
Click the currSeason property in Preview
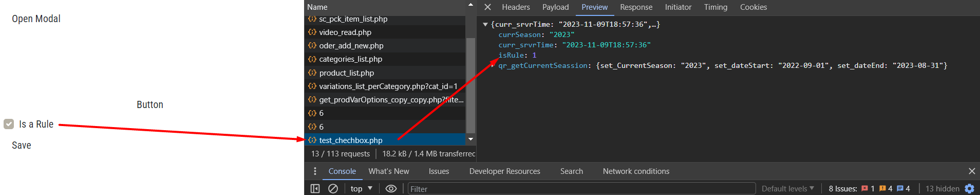(x=520, y=34)
